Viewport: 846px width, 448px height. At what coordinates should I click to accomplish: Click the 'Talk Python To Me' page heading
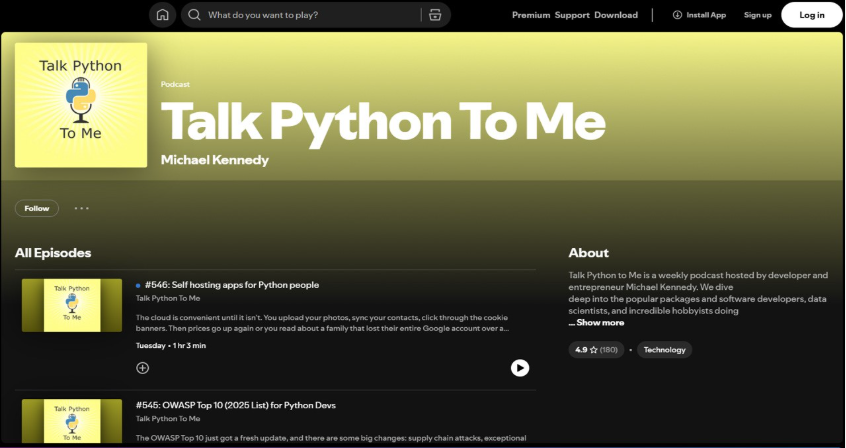click(x=383, y=123)
